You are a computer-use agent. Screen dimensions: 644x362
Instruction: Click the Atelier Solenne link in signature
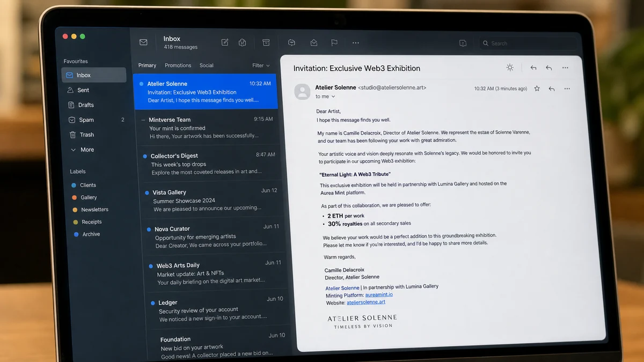pyautogui.click(x=342, y=288)
